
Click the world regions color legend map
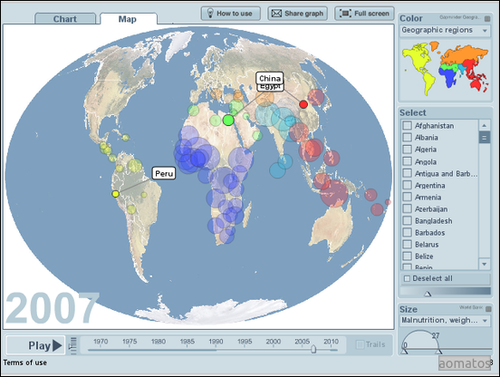[445, 68]
